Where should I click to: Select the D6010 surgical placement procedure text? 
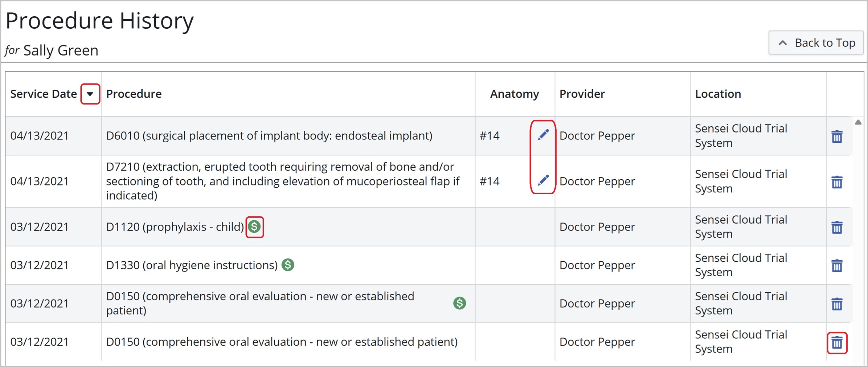269,136
